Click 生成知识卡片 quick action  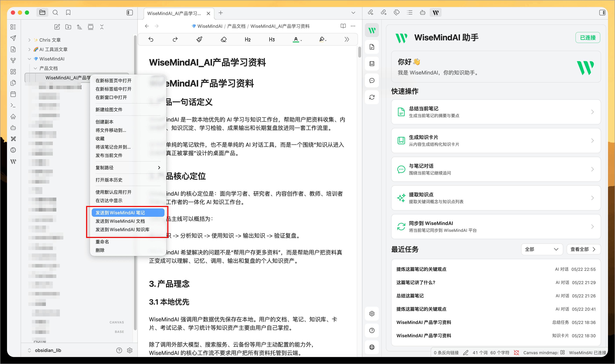496,141
